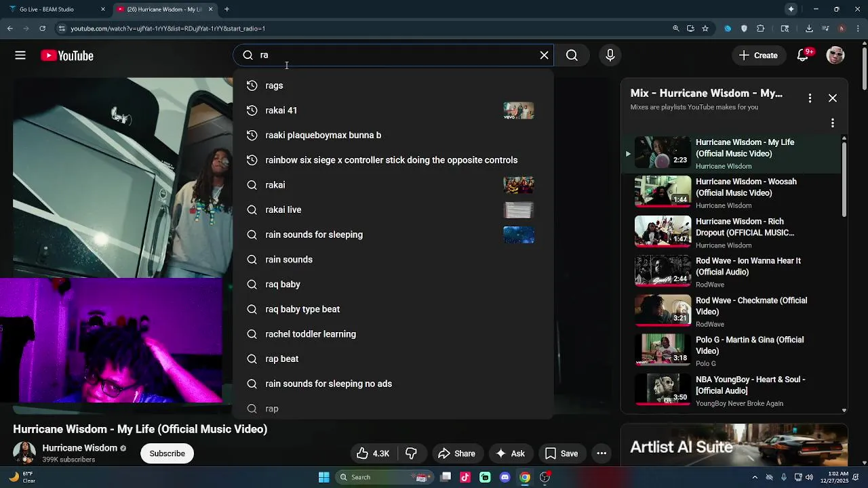The image size is (868, 488).
Task: Bookmark this page with star icon
Action: point(705,28)
